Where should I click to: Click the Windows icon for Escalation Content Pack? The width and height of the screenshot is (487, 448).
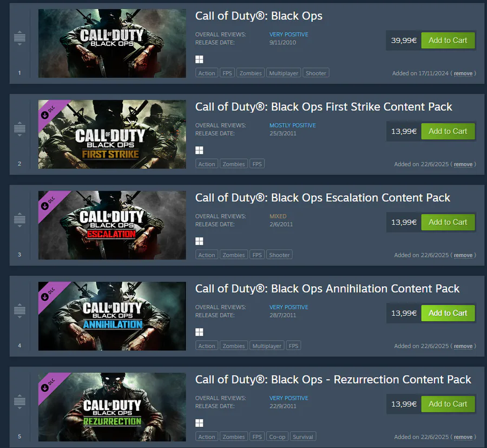point(199,241)
